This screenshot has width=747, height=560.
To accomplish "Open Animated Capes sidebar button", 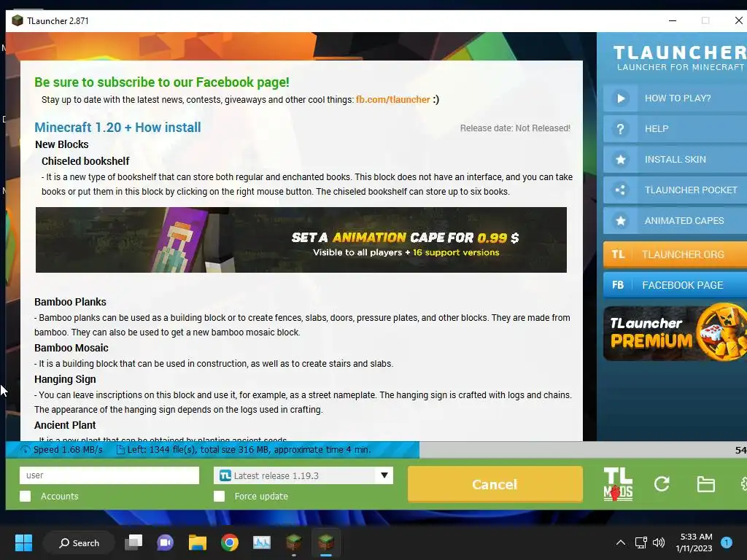I will [x=675, y=220].
